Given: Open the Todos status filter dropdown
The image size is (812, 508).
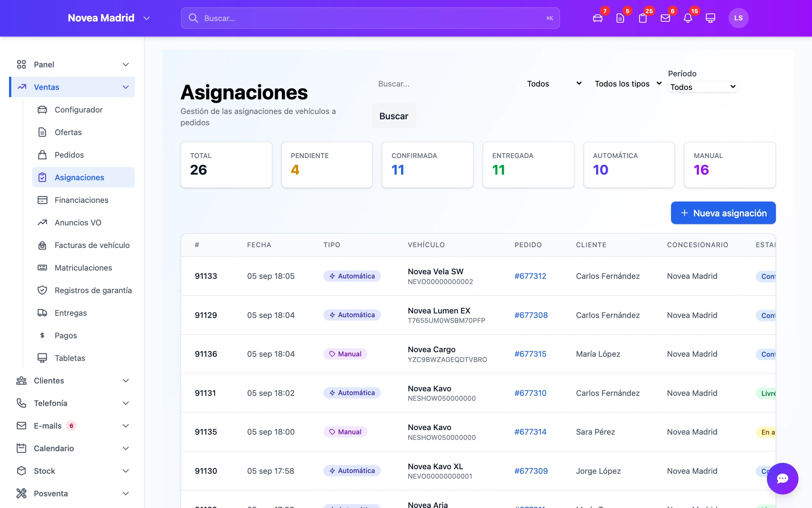Looking at the screenshot, I should click(554, 84).
